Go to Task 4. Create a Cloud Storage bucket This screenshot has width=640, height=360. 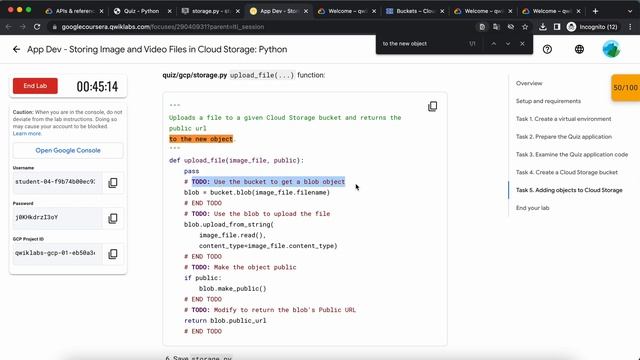pos(567,172)
